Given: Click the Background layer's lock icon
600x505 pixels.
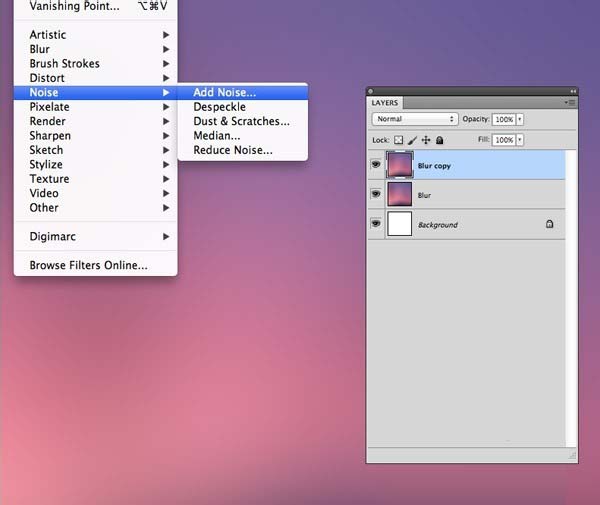Looking at the screenshot, I should pyautogui.click(x=549, y=224).
